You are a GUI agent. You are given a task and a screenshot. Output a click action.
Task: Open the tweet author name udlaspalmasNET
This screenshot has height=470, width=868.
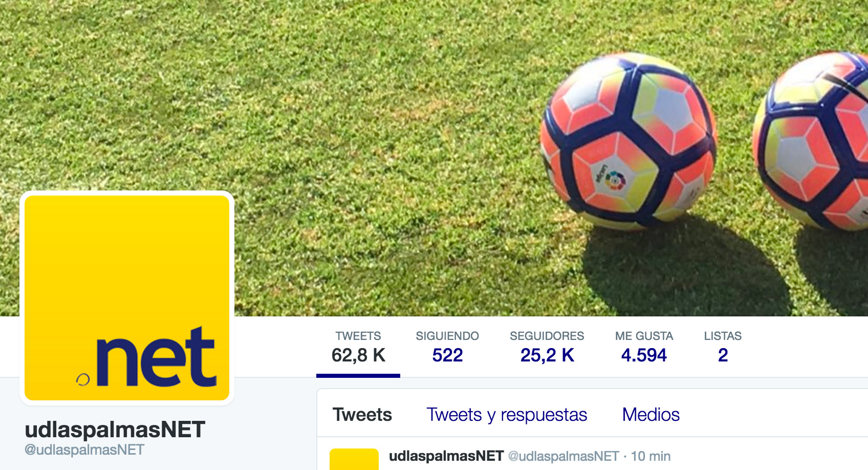446,456
